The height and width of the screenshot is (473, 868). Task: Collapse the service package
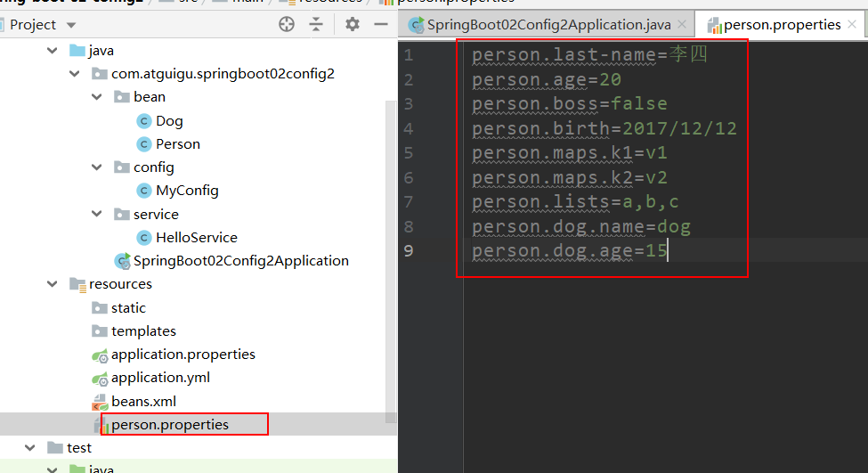(97, 214)
